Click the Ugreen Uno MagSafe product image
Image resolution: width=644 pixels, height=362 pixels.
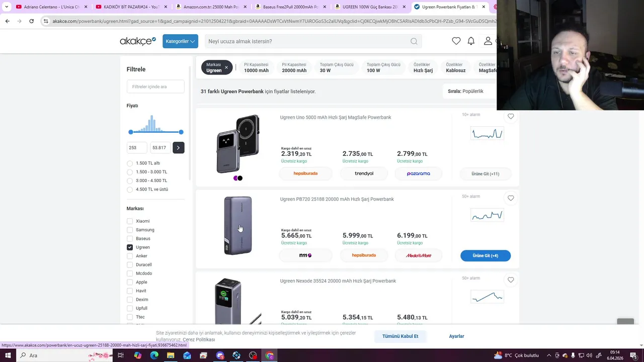click(238, 144)
